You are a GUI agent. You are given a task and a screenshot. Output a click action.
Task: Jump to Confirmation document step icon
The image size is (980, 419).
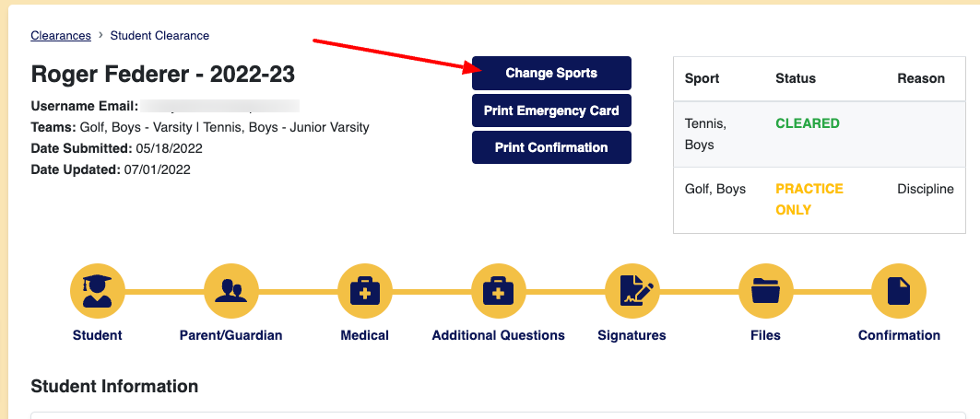(899, 292)
